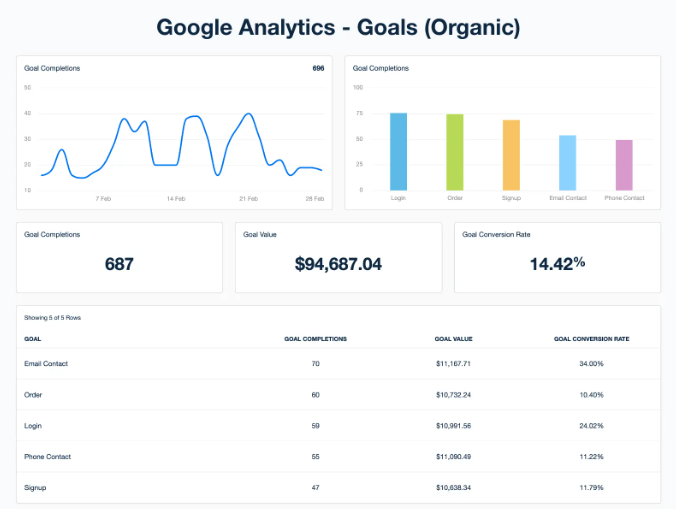This screenshot has height=509, width=676.
Task: Sort by GOAL COMPLETIONS column header
Action: 316,339
